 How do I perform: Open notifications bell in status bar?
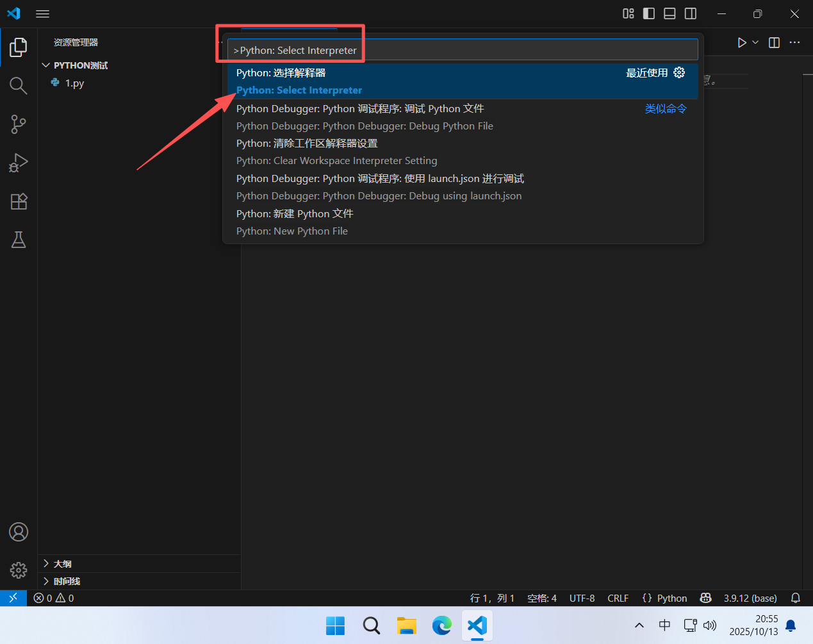(796, 598)
